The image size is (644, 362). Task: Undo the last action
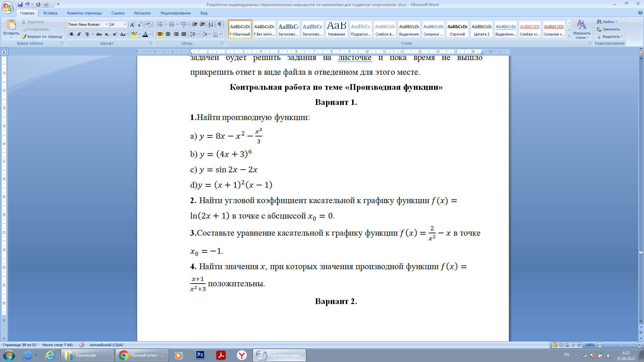(x=28, y=4)
